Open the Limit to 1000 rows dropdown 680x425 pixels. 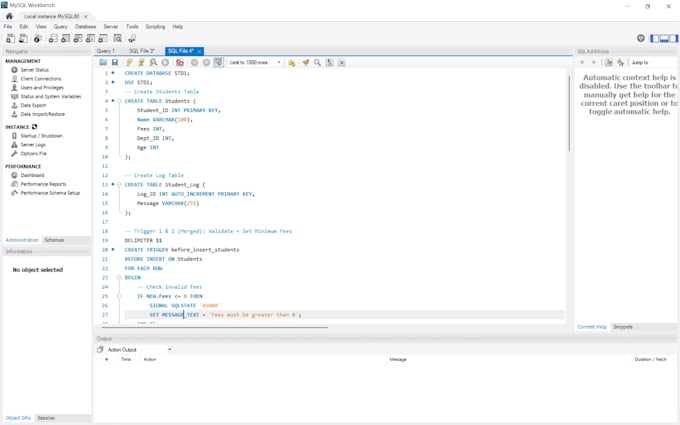(x=255, y=62)
